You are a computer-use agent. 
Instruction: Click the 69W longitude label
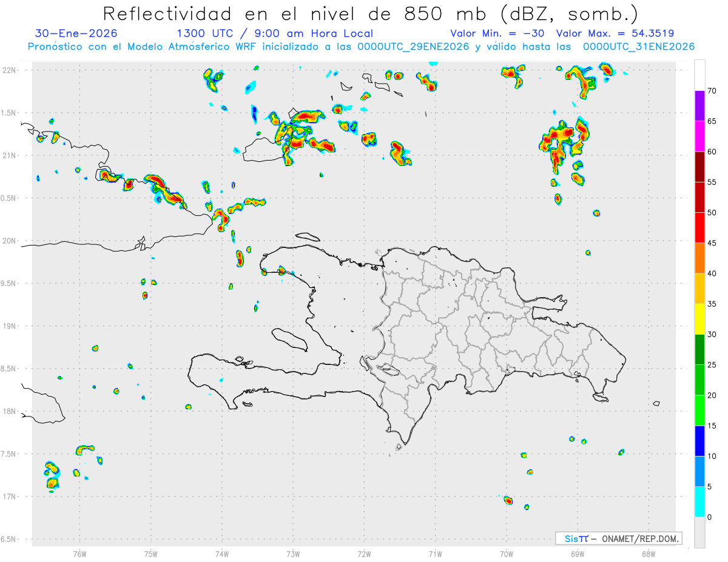coord(578,554)
